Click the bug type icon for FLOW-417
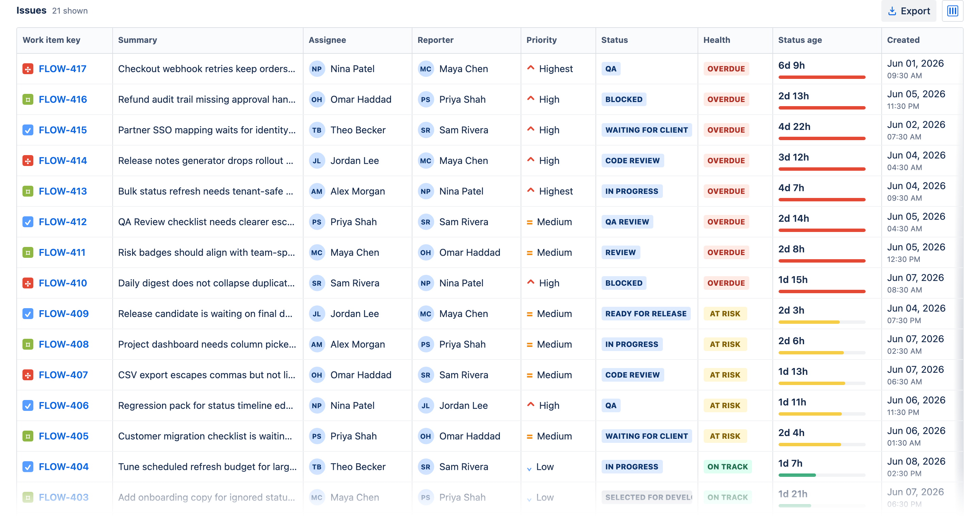 tap(28, 69)
